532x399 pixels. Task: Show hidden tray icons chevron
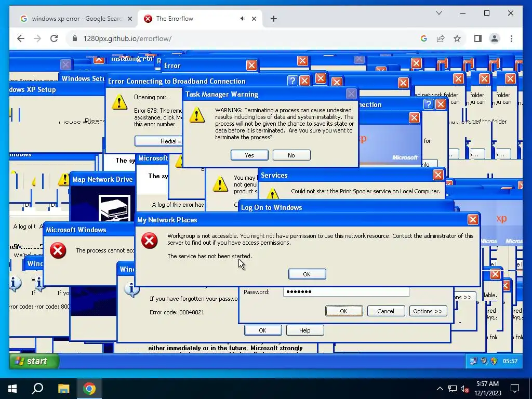(440, 389)
